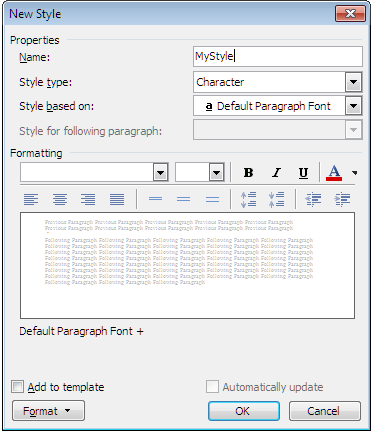Toggle Italic formatting button
Screen dimensions: 373x433
tap(276, 173)
